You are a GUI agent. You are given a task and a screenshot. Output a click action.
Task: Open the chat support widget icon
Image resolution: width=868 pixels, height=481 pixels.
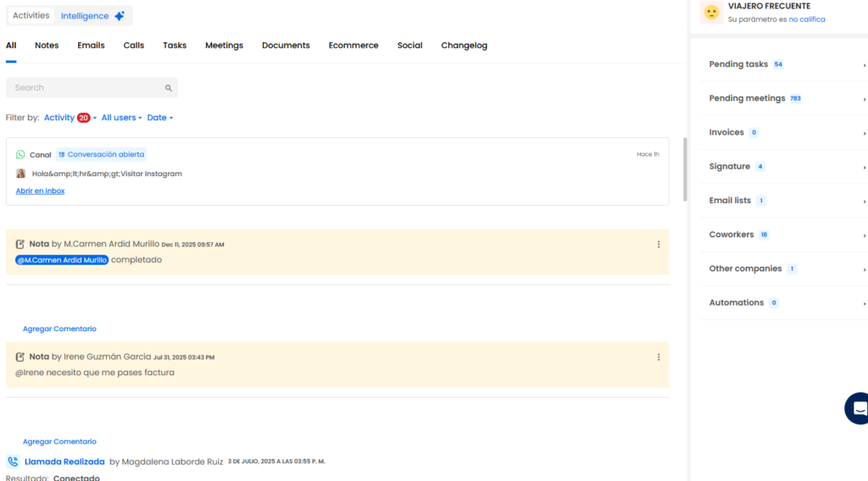coord(858,408)
